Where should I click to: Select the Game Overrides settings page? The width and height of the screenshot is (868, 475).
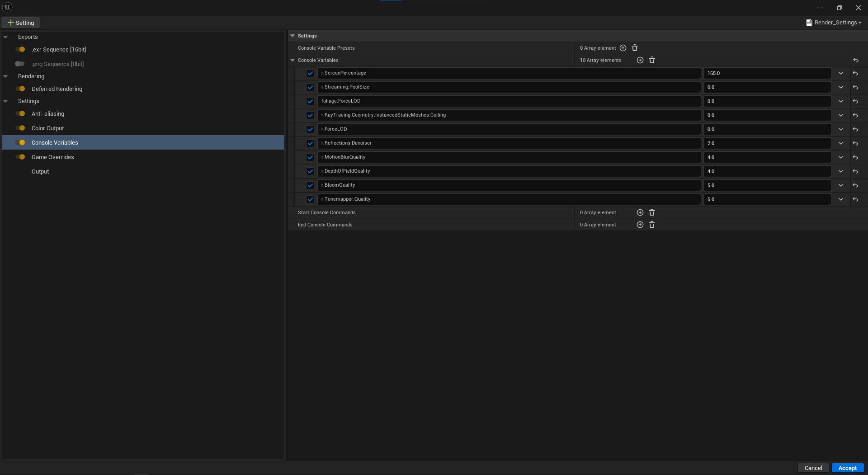pos(53,157)
